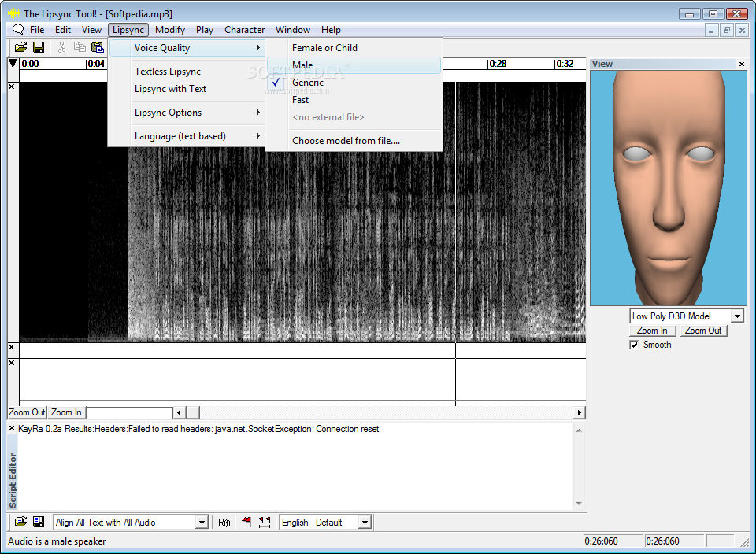Select the checked Generic voice quality

click(x=354, y=83)
